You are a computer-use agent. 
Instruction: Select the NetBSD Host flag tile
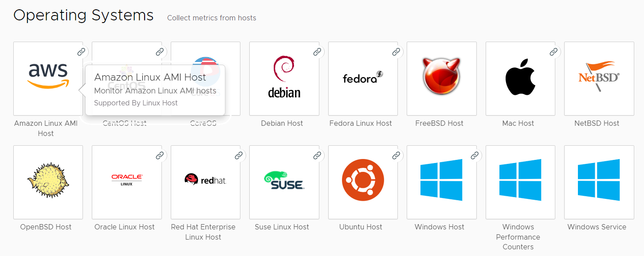pos(599,78)
